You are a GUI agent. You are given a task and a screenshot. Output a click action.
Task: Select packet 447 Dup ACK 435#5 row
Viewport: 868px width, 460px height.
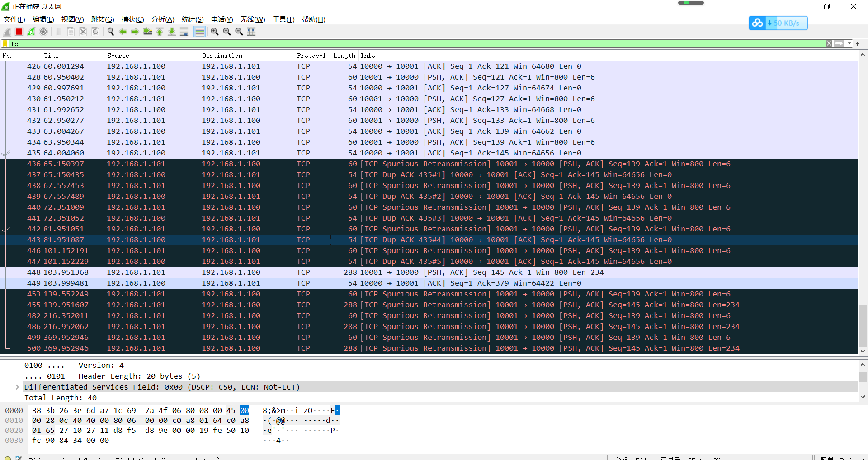click(x=429, y=262)
